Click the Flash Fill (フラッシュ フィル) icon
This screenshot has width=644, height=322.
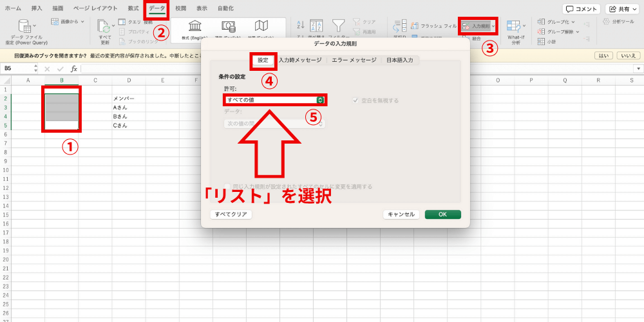(x=413, y=26)
